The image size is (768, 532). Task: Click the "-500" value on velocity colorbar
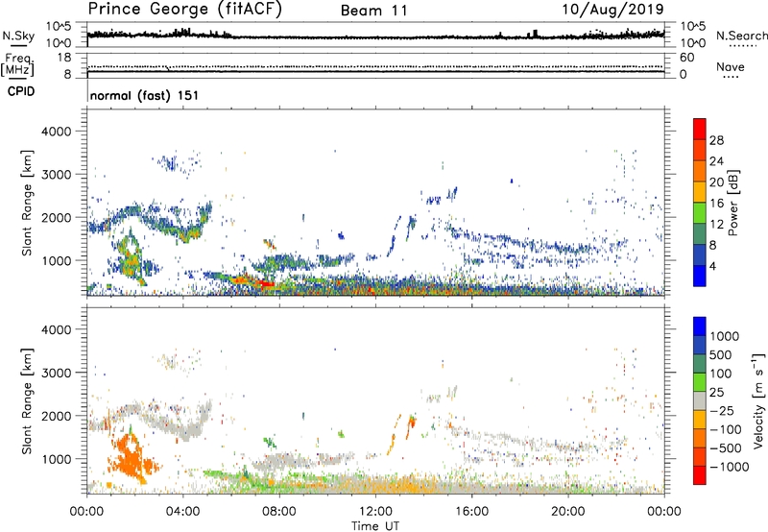coord(725,448)
